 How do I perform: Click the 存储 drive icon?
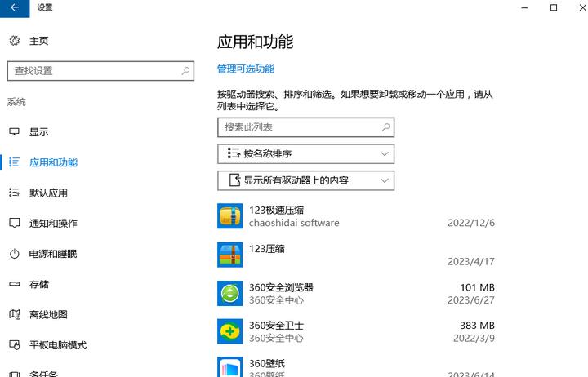(14, 284)
